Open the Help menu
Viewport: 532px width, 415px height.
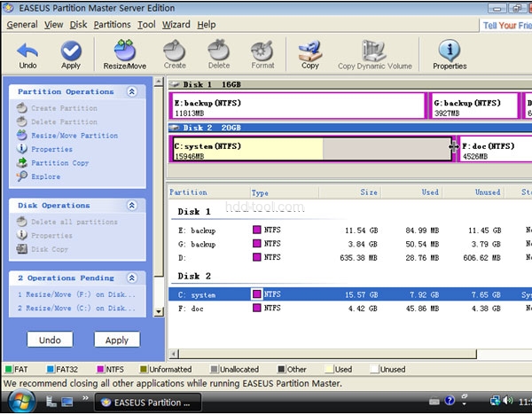[207, 25]
